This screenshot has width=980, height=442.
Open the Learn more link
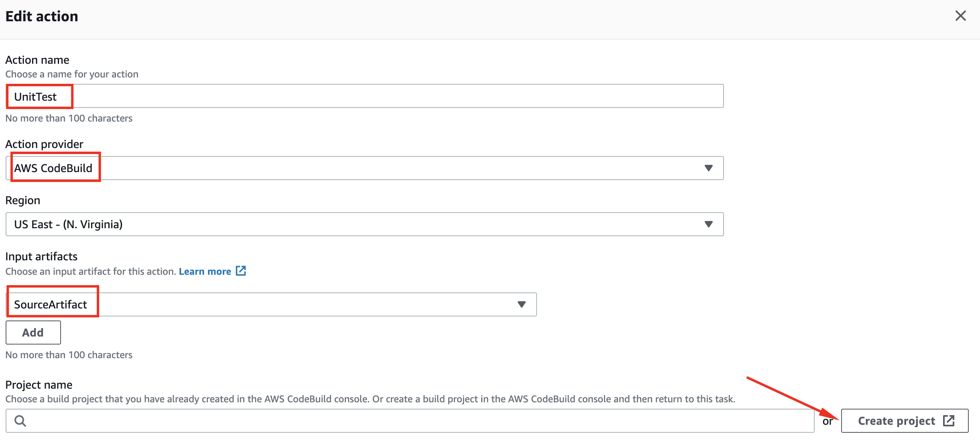[205, 272]
